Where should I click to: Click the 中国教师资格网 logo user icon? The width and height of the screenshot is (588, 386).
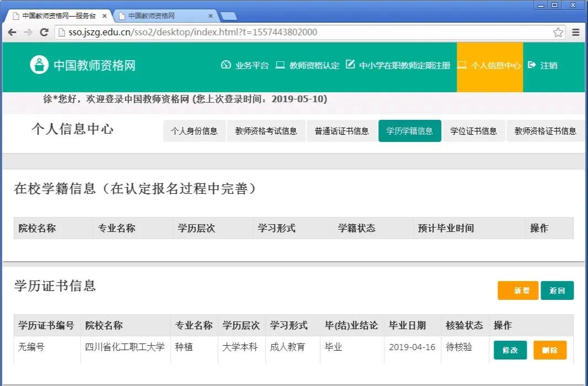(x=39, y=65)
